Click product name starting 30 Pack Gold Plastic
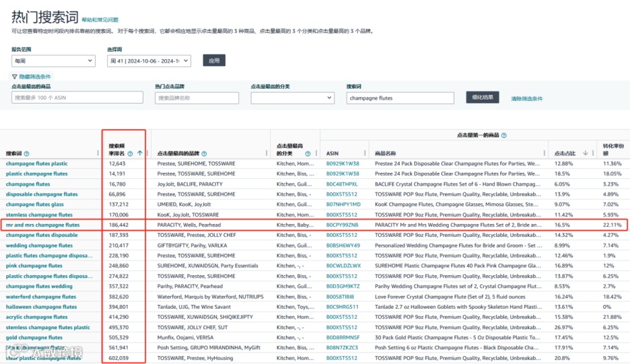 (x=458, y=338)
